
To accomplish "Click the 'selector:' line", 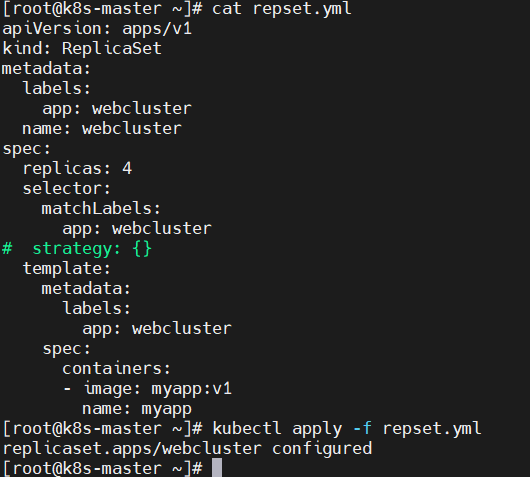I will pos(67,188).
